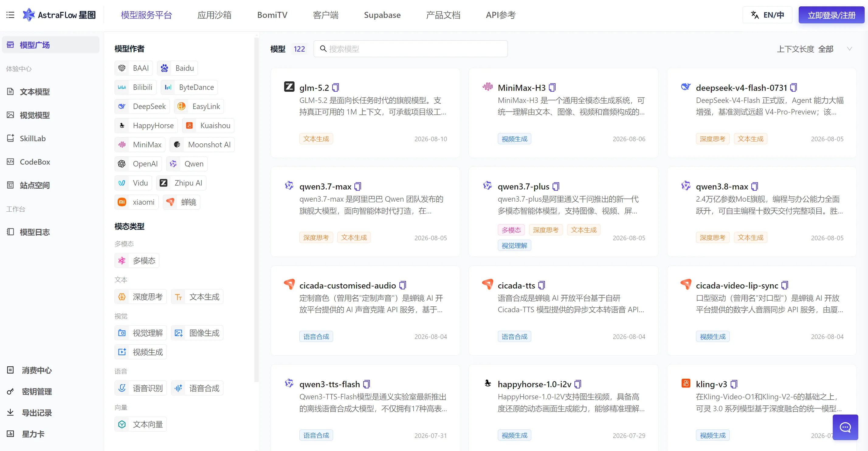Open 消费中心 in sidebar
The width and height of the screenshot is (868, 451).
click(50, 370)
